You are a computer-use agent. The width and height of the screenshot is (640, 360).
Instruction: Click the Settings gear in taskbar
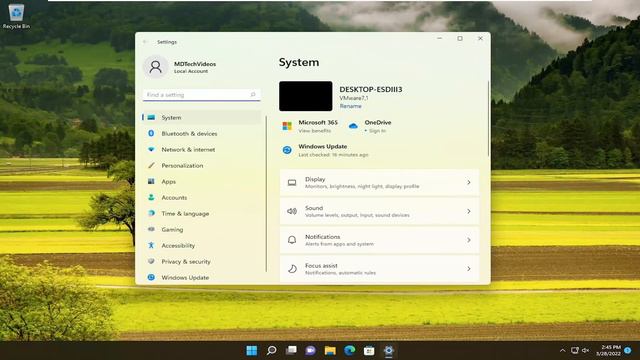(x=389, y=350)
